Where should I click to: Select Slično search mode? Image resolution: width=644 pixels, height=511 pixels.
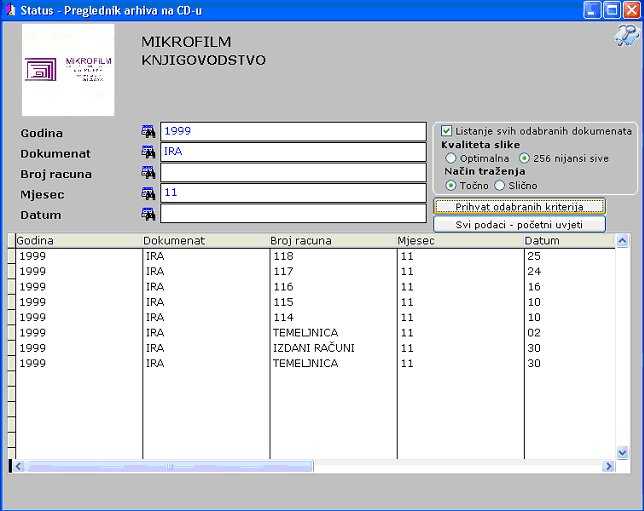click(499, 186)
